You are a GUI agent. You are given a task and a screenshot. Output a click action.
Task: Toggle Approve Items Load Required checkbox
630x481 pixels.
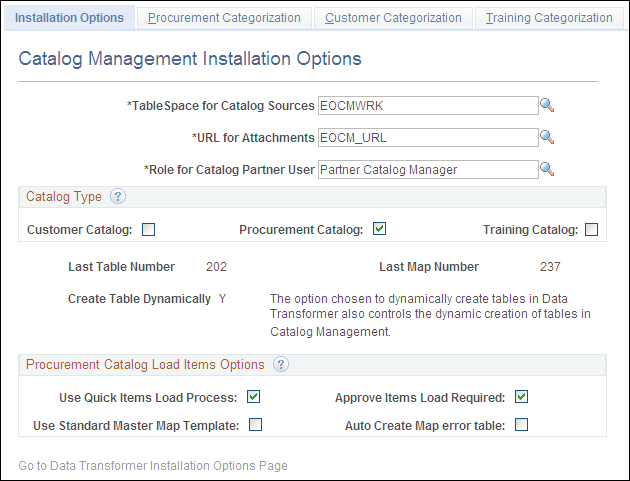[521, 397]
